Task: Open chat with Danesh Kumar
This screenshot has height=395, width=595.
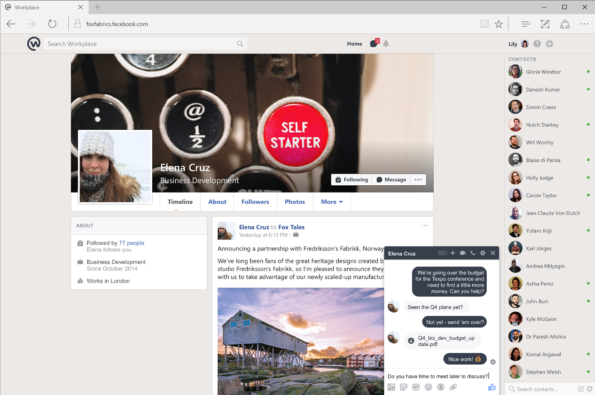Action: pyautogui.click(x=549, y=90)
